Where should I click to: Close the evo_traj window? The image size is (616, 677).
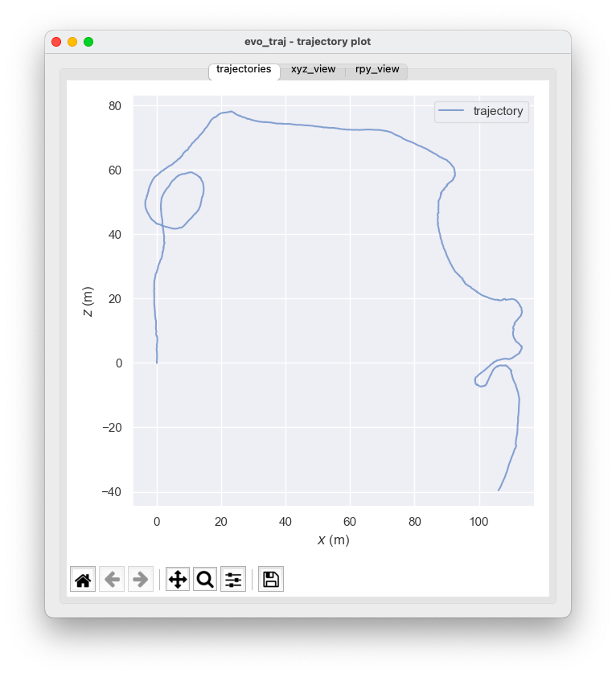click(56, 42)
